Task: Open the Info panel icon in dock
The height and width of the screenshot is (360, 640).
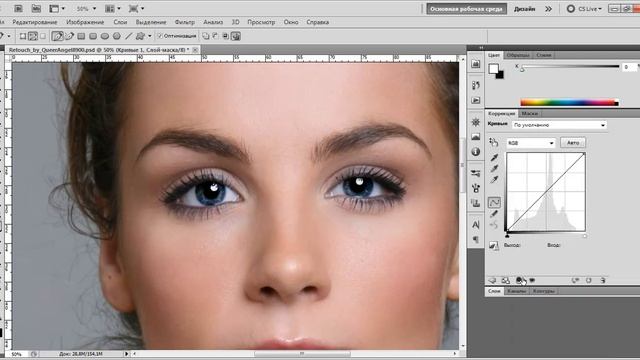Action: tap(476, 152)
